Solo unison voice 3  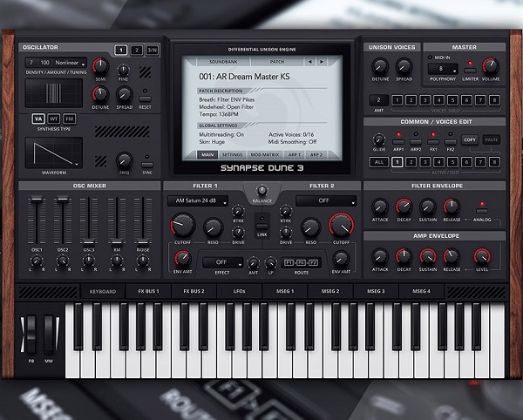425,100
